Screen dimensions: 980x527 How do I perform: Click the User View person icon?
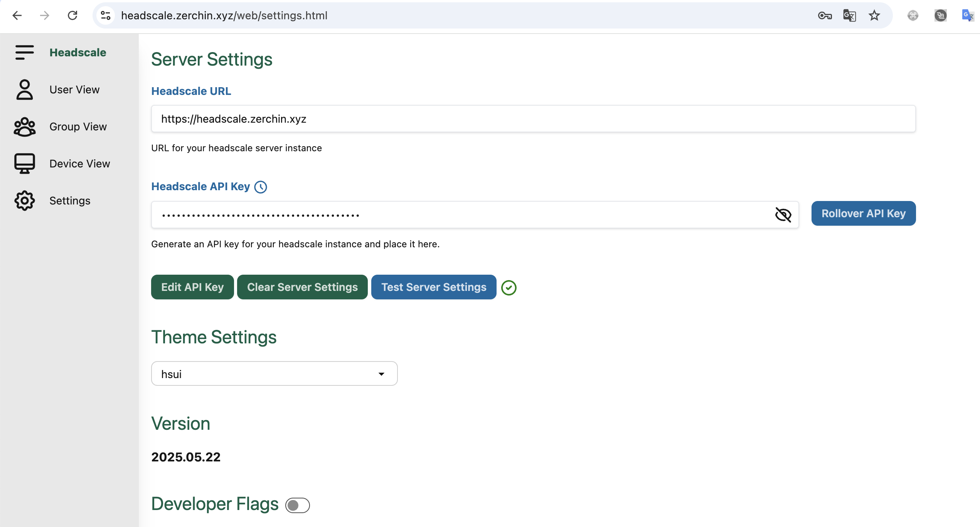[x=25, y=90]
